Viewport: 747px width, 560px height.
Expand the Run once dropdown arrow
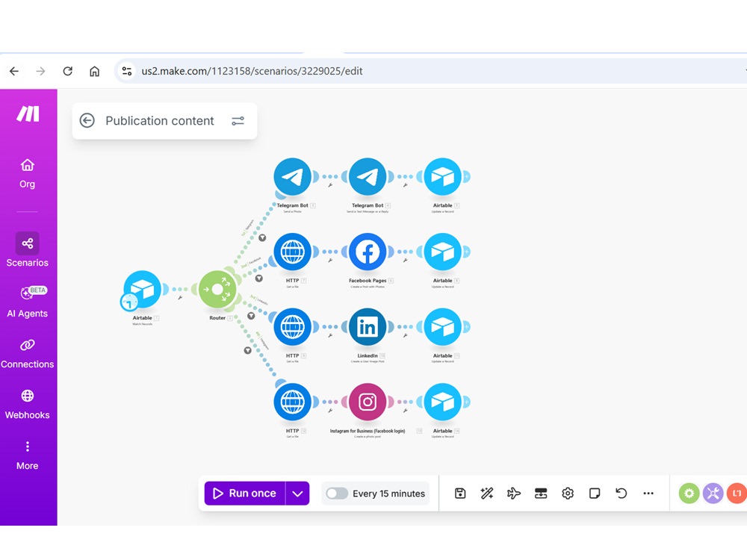tap(298, 494)
